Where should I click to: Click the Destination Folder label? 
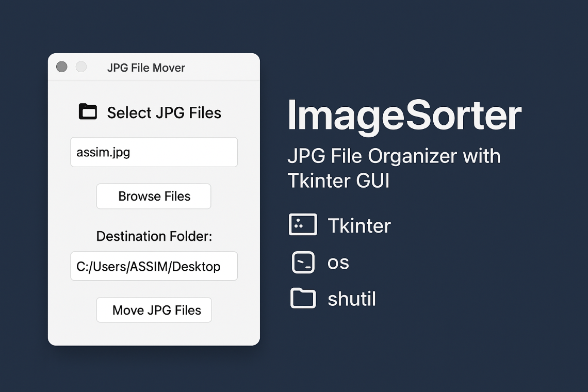(154, 236)
